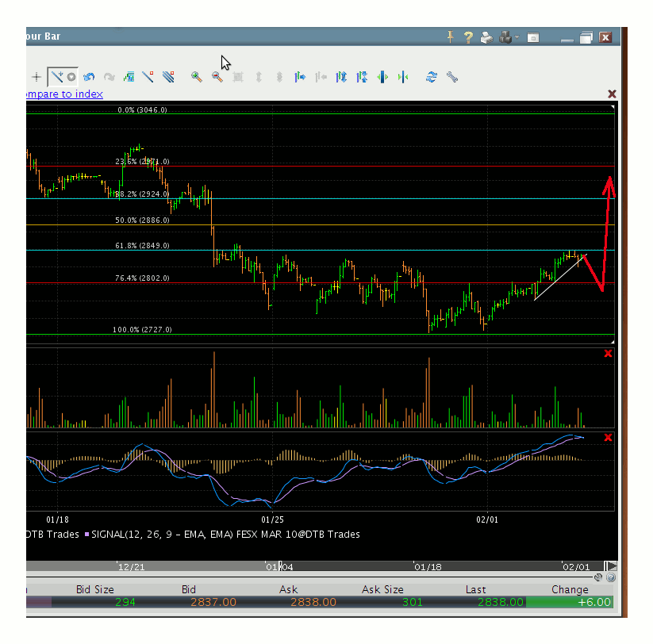Screen dimensions: 653x644
Task: Click the 23.6% Fibonacci level label
Action: click(143, 162)
